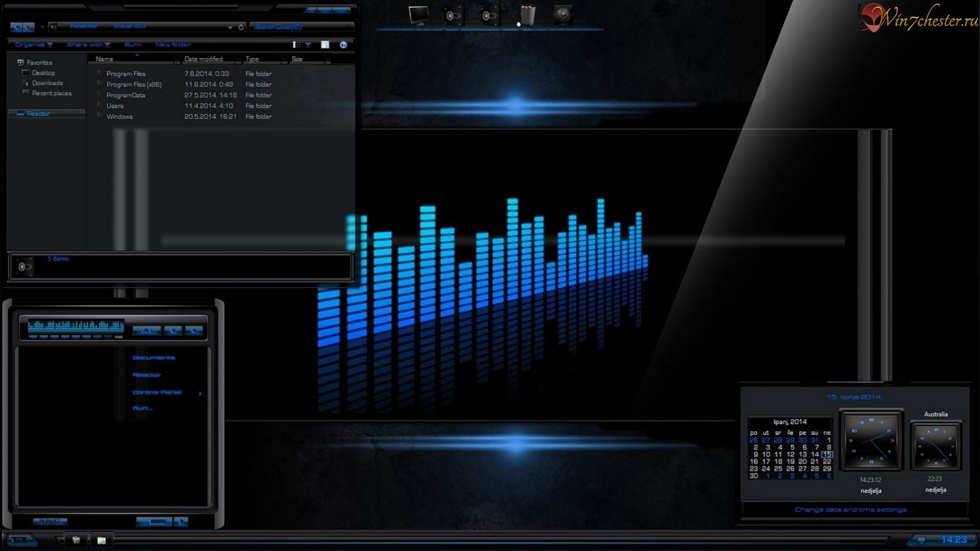This screenshot has width=980, height=551.
Task: Open Control Panel in Start menu
Action: point(157,392)
